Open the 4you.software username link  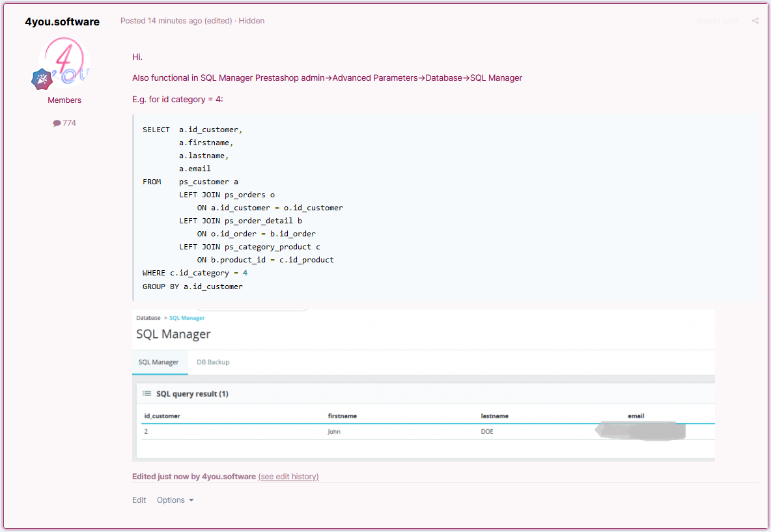click(63, 21)
